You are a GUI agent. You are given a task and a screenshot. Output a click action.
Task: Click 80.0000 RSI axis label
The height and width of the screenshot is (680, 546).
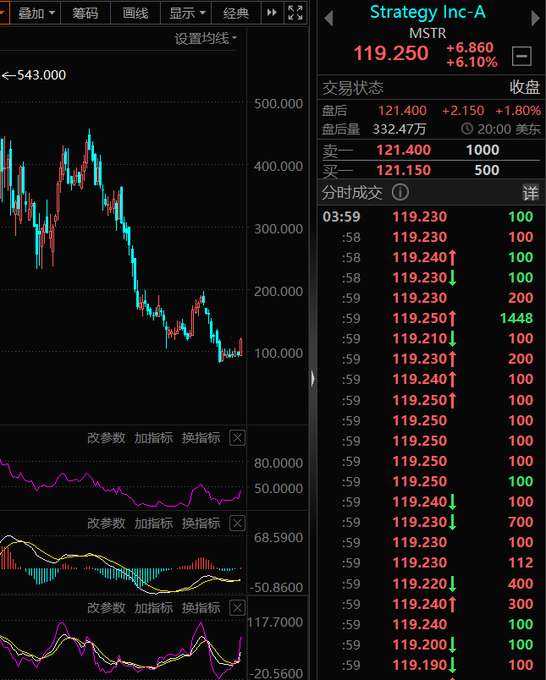pos(278,463)
